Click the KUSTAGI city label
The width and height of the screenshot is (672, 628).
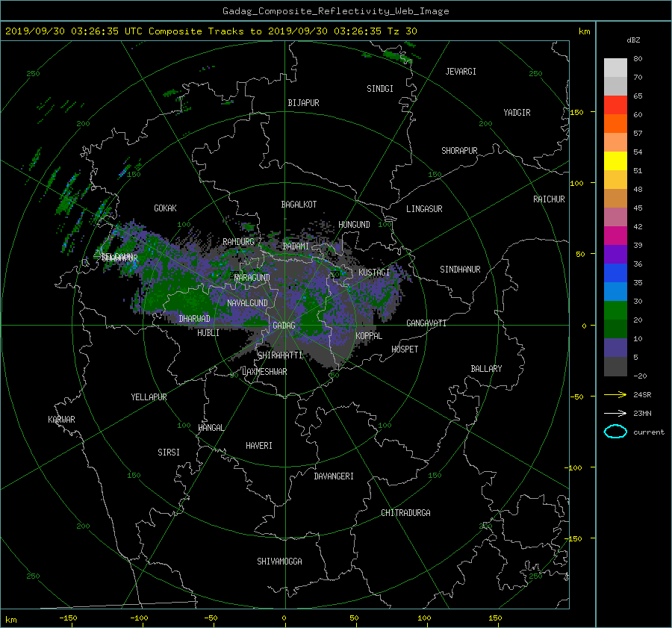tap(374, 273)
